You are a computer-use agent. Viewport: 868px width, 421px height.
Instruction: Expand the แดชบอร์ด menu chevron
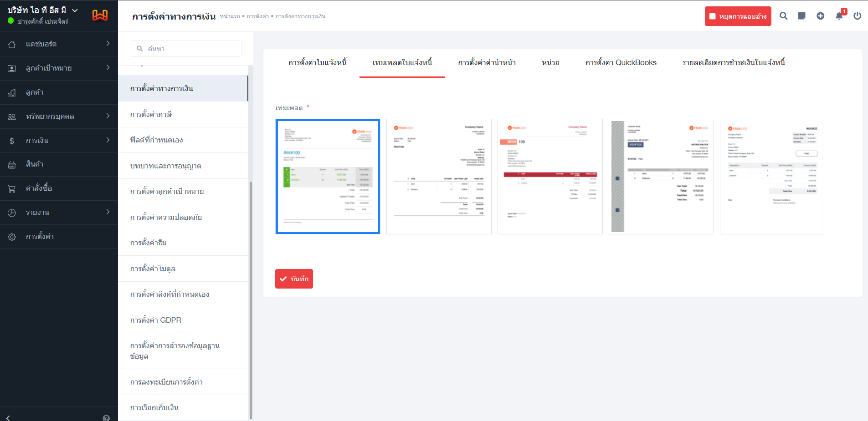click(x=108, y=44)
